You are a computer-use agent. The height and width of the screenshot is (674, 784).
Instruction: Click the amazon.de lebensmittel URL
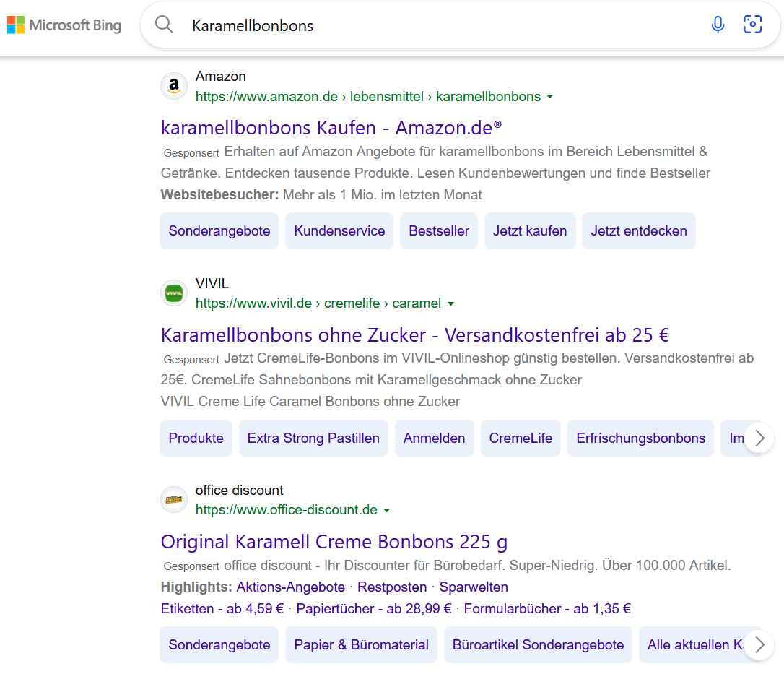click(368, 97)
